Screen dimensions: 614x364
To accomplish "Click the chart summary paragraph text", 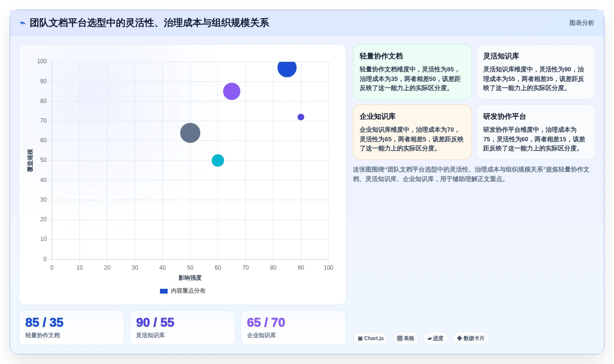I will 471,174.
